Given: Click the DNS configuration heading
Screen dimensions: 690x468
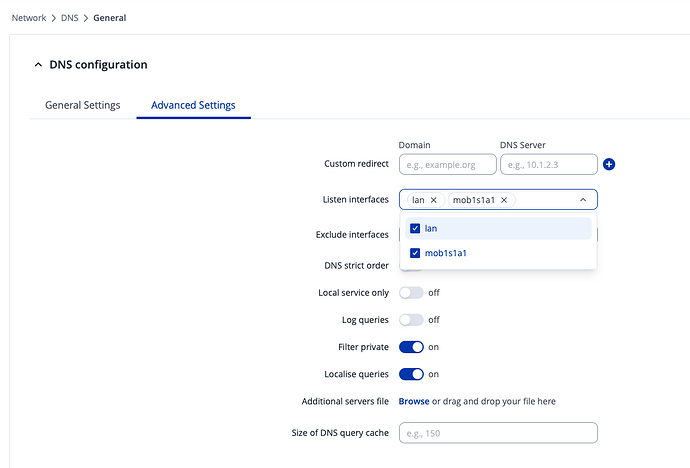Looking at the screenshot, I should pyautogui.click(x=98, y=65).
